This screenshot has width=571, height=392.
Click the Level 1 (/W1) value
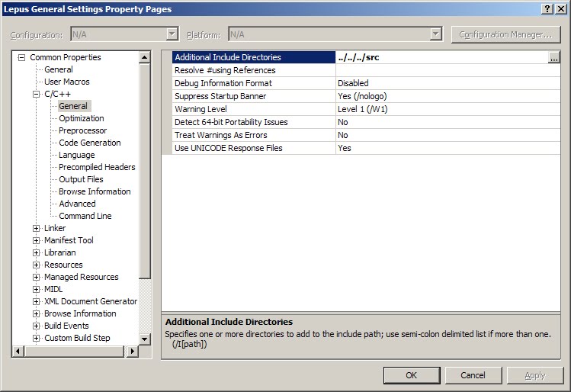tap(448, 109)
